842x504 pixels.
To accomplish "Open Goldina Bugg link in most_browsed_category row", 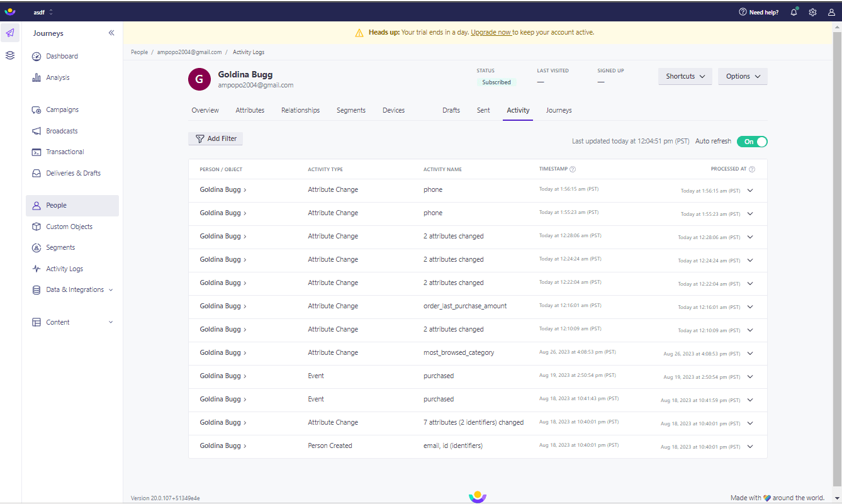I will pos(223,352).
